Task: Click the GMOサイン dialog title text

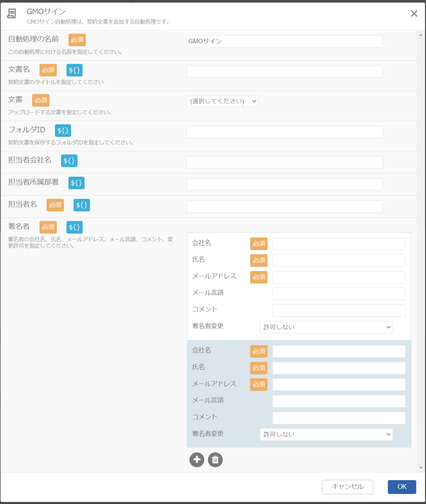Action: click(46, 11)
